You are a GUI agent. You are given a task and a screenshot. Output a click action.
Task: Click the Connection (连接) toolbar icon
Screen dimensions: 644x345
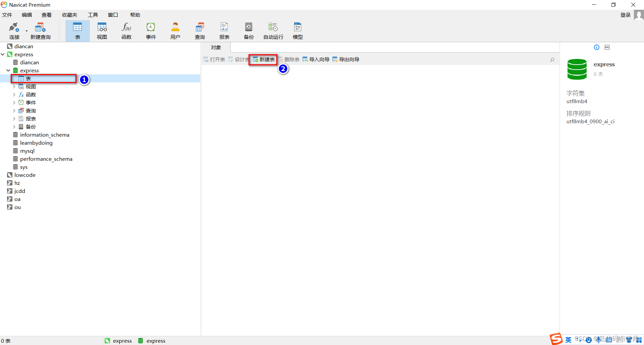click(14, 31)
